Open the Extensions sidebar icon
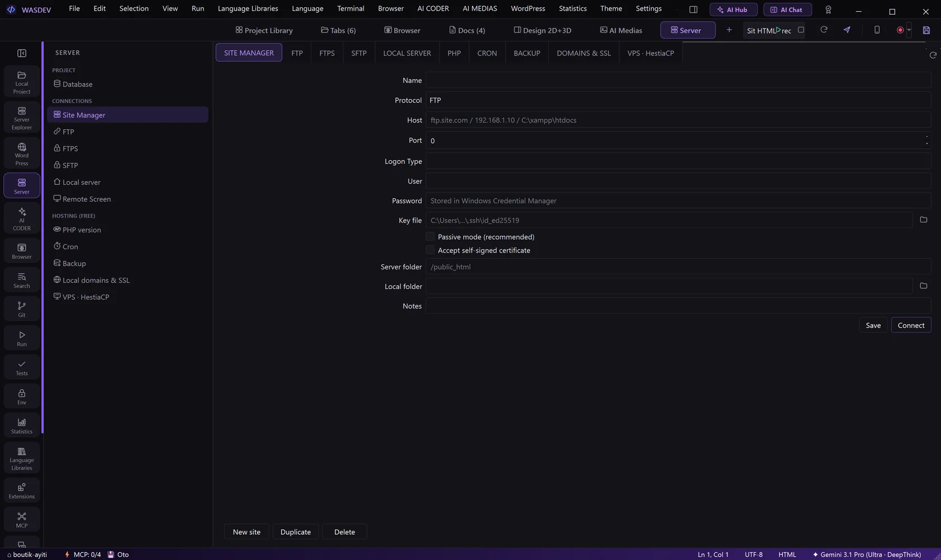The image size is (941, 560). (x=22, y=491)
